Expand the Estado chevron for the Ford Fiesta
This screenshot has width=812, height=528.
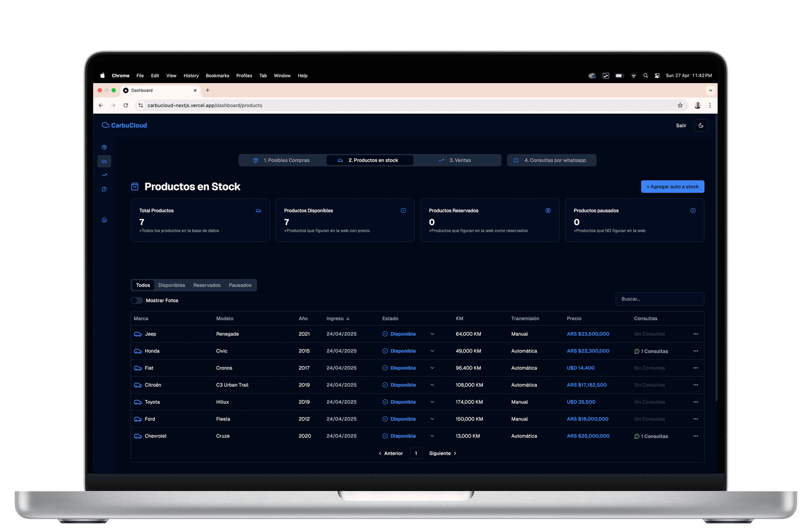(x=432, y=419)
